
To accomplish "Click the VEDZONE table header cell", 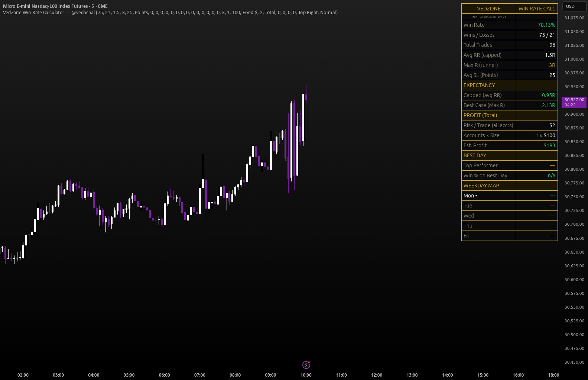I will [488, 9].
